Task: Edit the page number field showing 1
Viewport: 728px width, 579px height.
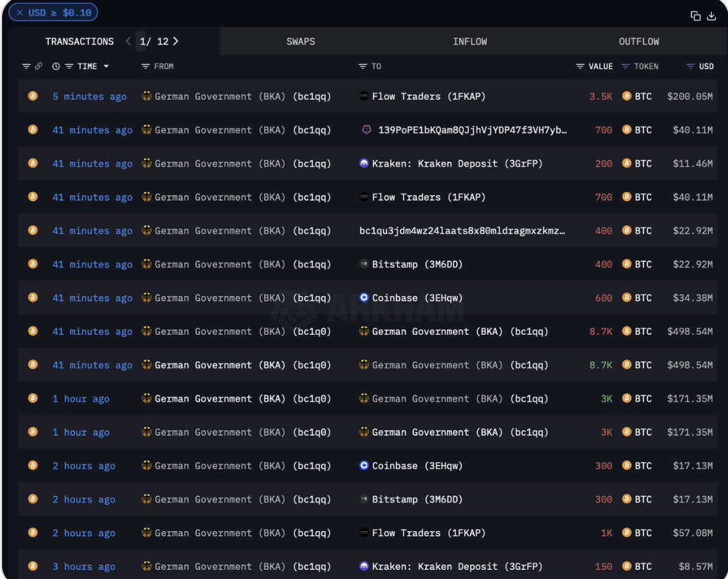Action: point(142,42)
